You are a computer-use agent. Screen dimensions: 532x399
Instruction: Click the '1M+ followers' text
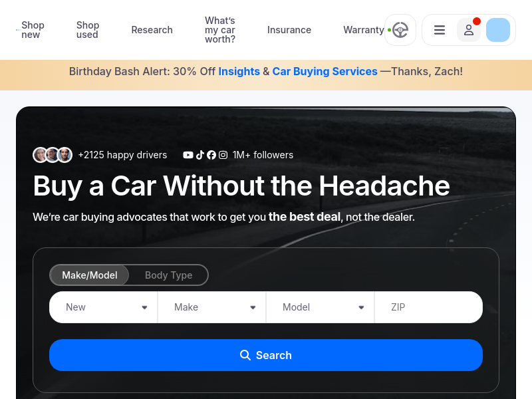(x=263, y=155)
